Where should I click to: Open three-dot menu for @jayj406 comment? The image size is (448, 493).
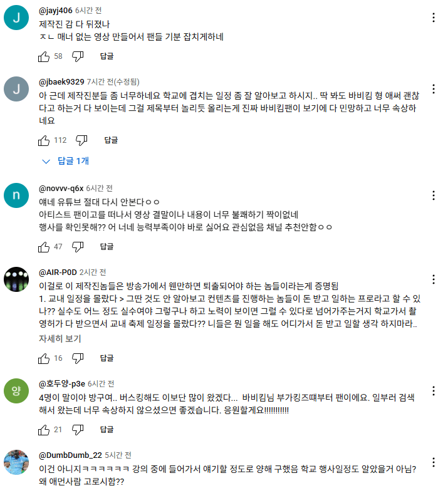pos(434,18)
